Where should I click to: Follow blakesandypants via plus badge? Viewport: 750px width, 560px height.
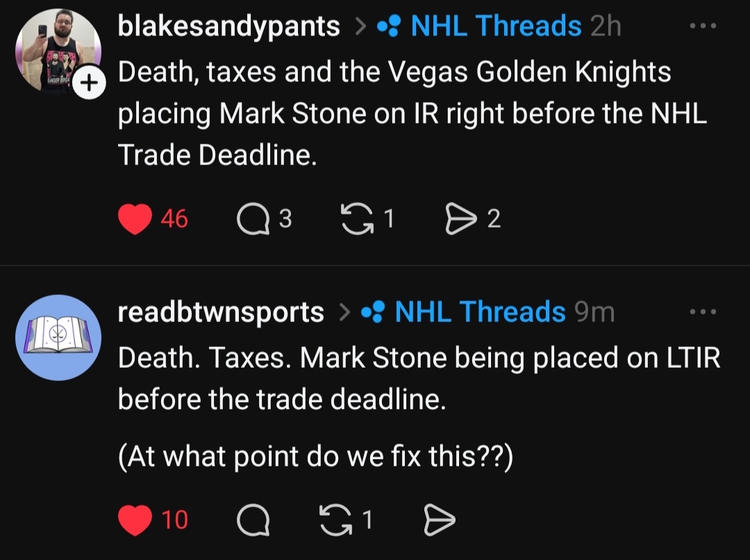pos(87,85)
